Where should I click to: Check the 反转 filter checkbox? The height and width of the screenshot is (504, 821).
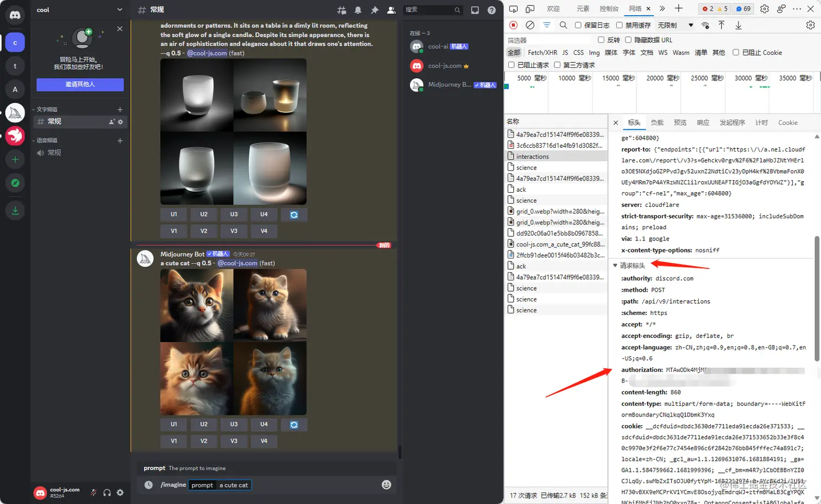pyautogui.click(x=601, y=40)
